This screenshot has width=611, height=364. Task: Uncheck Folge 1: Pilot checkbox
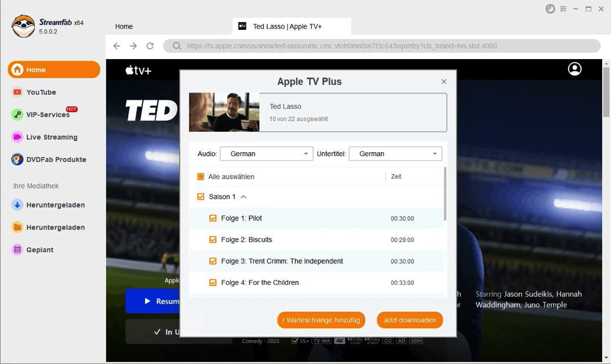213,218
